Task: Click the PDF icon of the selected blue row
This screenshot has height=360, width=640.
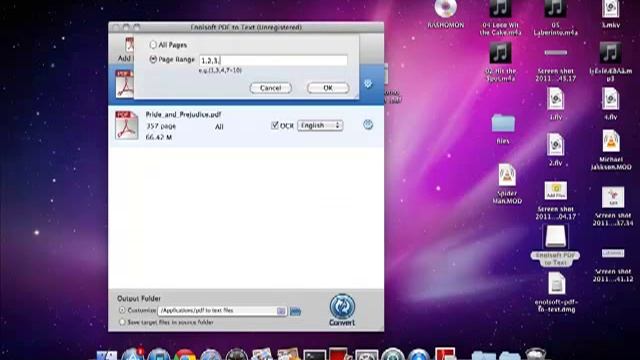Action: [x=124, y=84]
